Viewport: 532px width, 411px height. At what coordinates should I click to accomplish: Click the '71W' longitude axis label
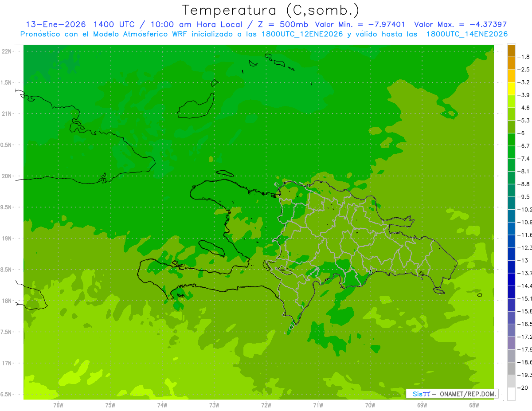318,405
